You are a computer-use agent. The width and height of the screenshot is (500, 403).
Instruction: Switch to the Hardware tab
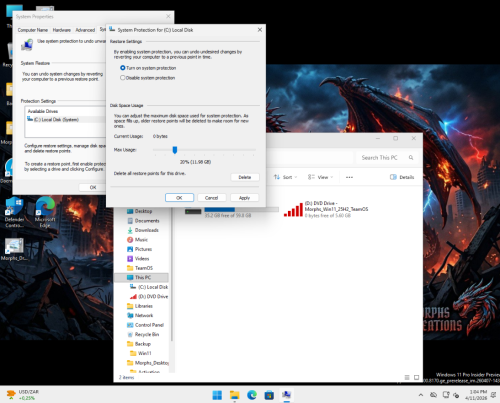[x=62, y=30]
